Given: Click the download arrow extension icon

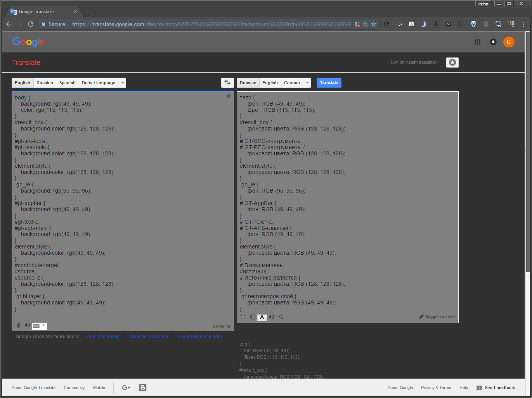Looking at the screenshot, I should pos(436,24).
